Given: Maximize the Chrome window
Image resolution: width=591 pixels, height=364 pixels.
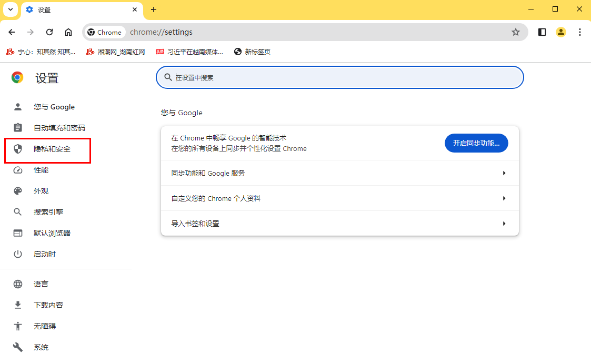Looking at the screenshot, I should 555,9.
